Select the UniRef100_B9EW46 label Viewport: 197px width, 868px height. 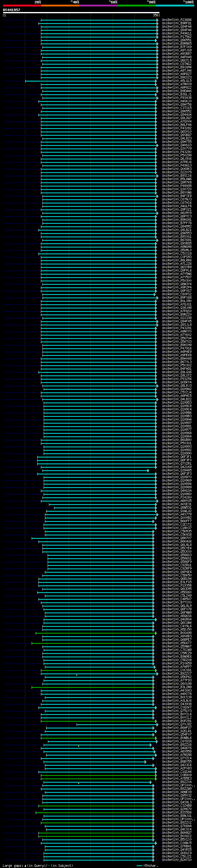coord(177,91)
